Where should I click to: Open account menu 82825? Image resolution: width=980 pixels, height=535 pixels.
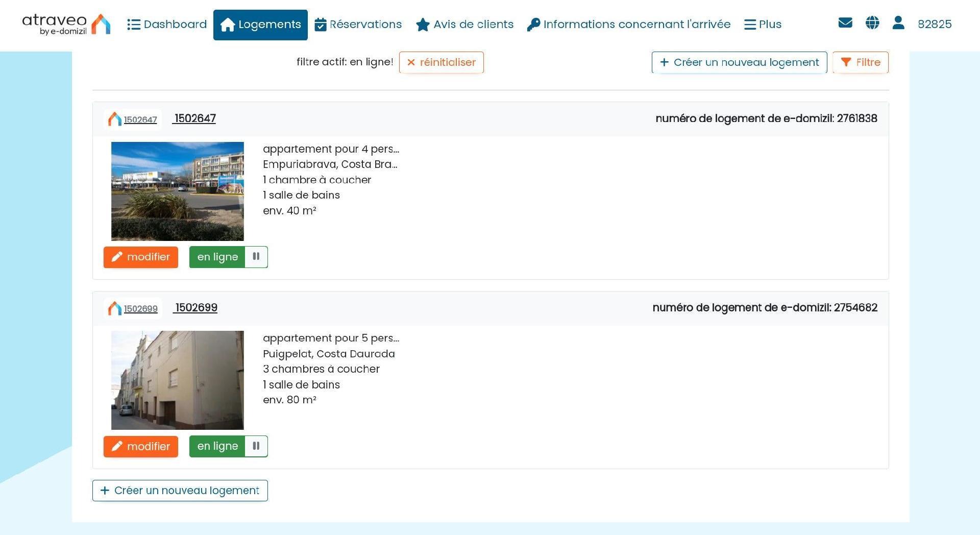pyautogui.click(x=934, y=25)
